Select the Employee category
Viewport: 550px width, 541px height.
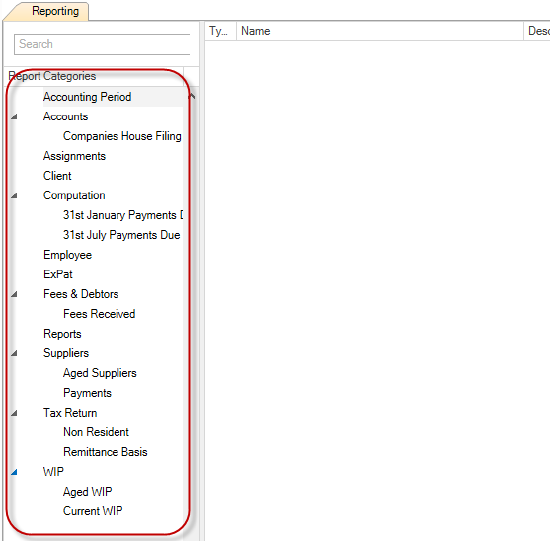67,255
